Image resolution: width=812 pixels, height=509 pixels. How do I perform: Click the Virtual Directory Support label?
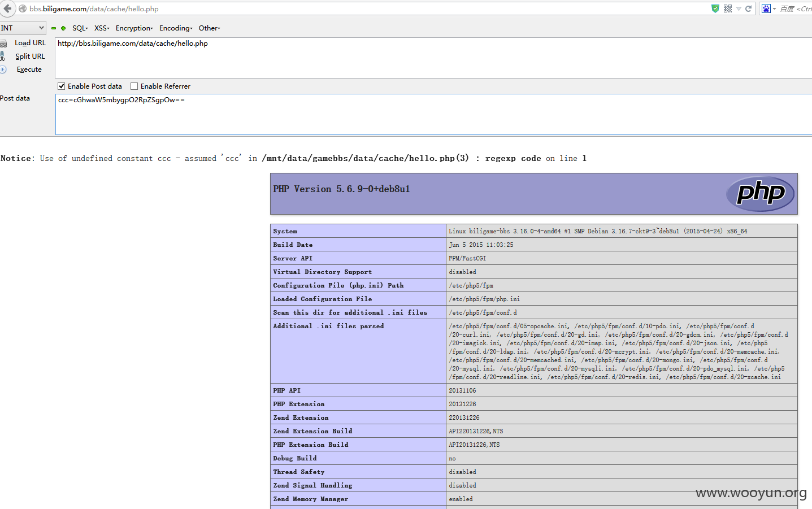[322, 272]
